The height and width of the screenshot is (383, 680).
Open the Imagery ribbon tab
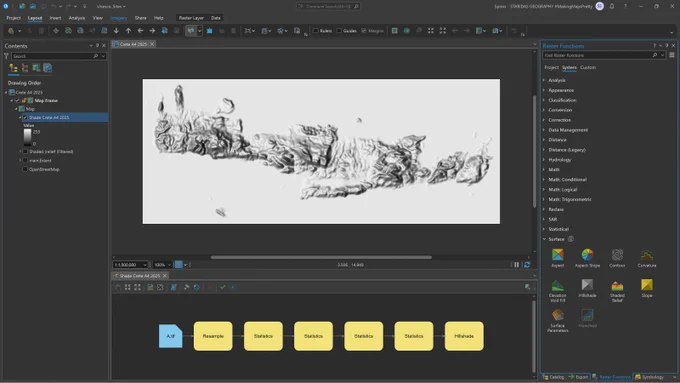tap(118, 18)
